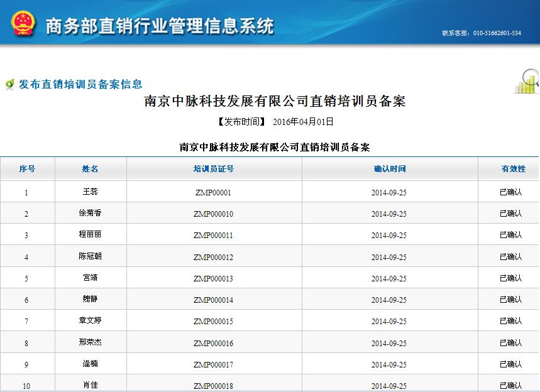
Task: Click the magnifier chart icon at right
Action: tap(526, 81)
